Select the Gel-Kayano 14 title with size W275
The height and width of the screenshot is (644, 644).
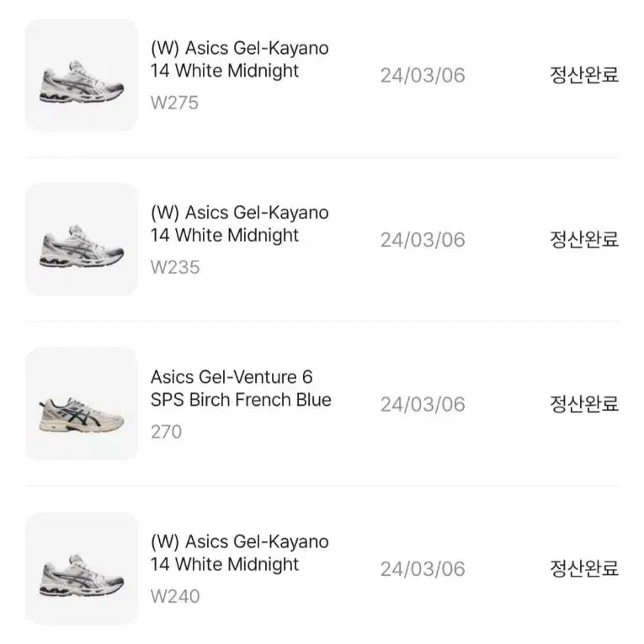point(239,60)
